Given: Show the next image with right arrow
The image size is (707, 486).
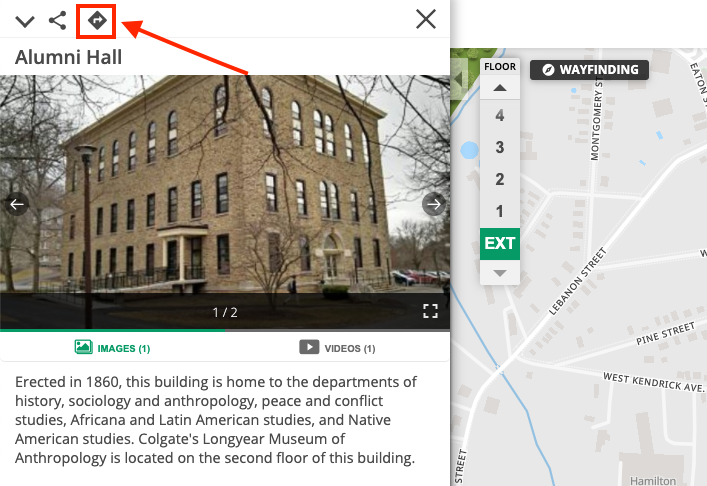Looking at the screenshot, I should coord(434,204).
